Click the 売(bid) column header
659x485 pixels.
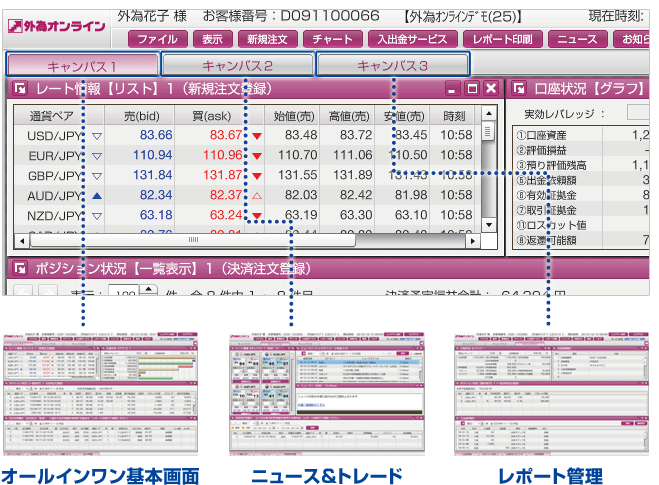point(139,116)
